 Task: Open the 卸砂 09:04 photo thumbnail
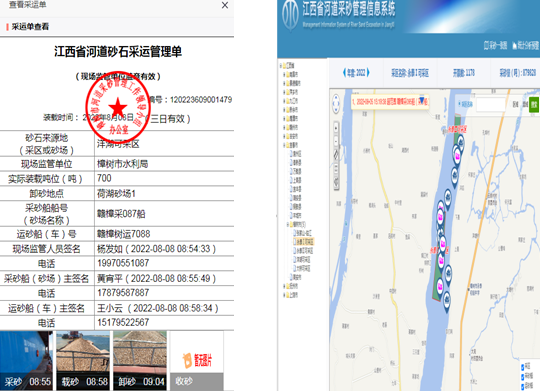(140, 361)
